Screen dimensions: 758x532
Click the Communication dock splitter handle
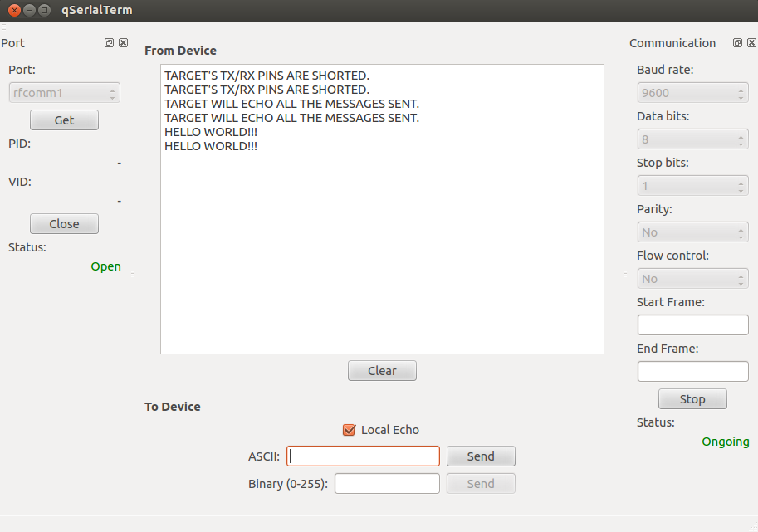point(625,274)
